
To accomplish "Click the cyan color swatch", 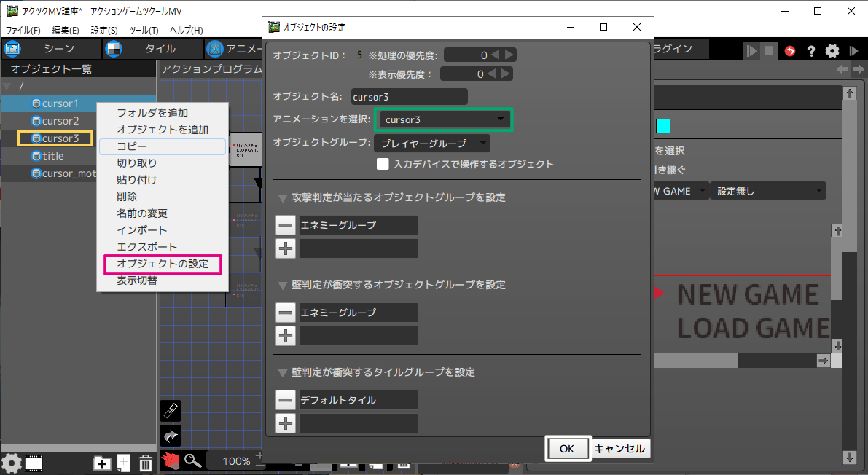I will 662,126.
